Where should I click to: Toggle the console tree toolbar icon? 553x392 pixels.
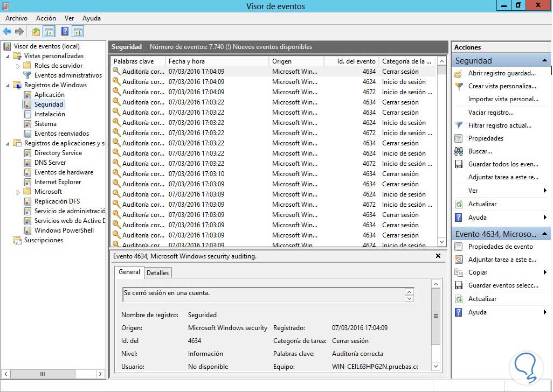click(x=49, y=32)
